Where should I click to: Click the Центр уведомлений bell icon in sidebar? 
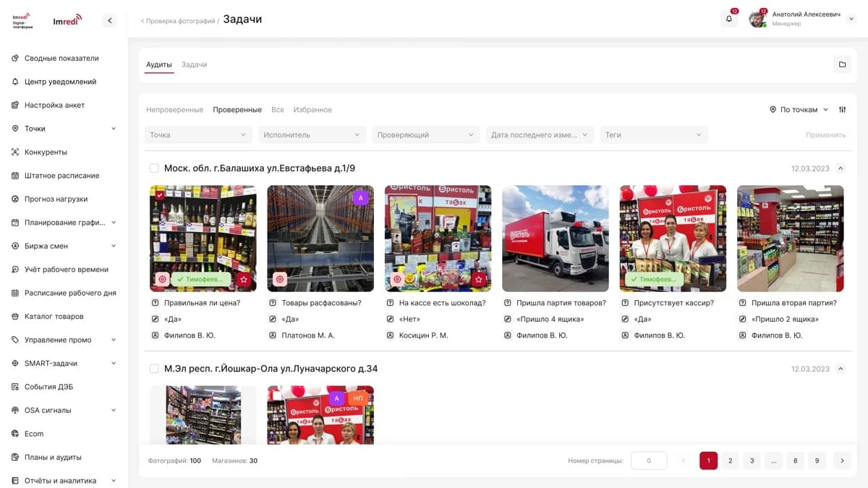[16, 82]
